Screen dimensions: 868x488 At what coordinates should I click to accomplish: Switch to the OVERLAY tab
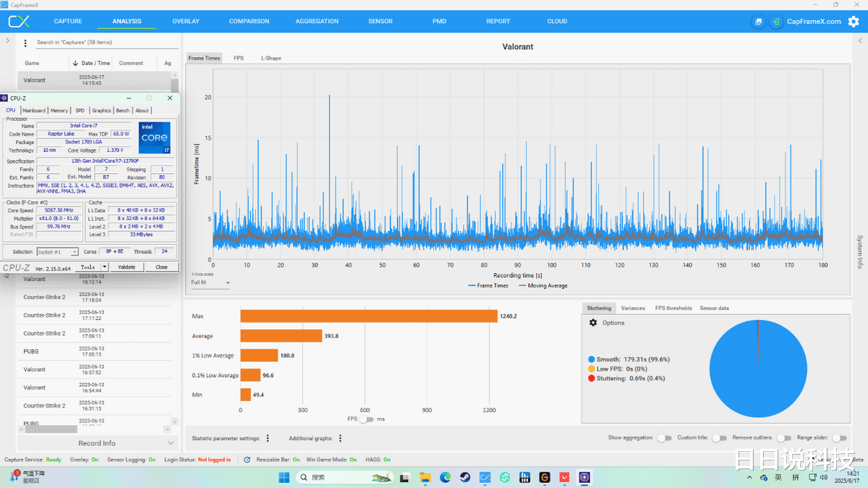(x=186, y=21)
